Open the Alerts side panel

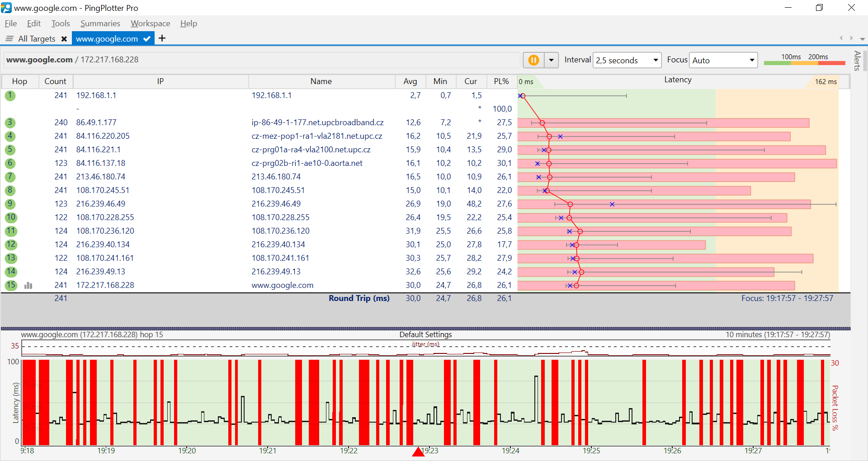point(857,61)
